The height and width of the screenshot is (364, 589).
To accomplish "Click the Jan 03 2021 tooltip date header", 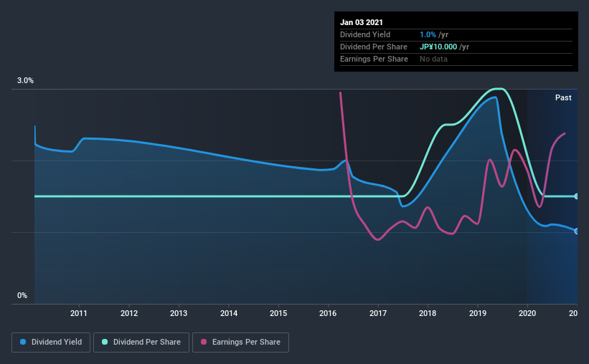I will 362,22.
